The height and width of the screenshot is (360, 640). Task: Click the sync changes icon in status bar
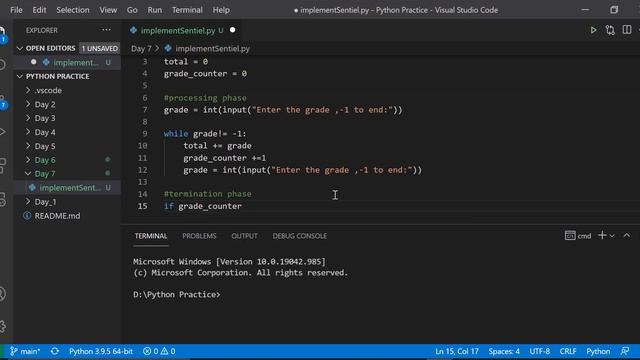55,351
